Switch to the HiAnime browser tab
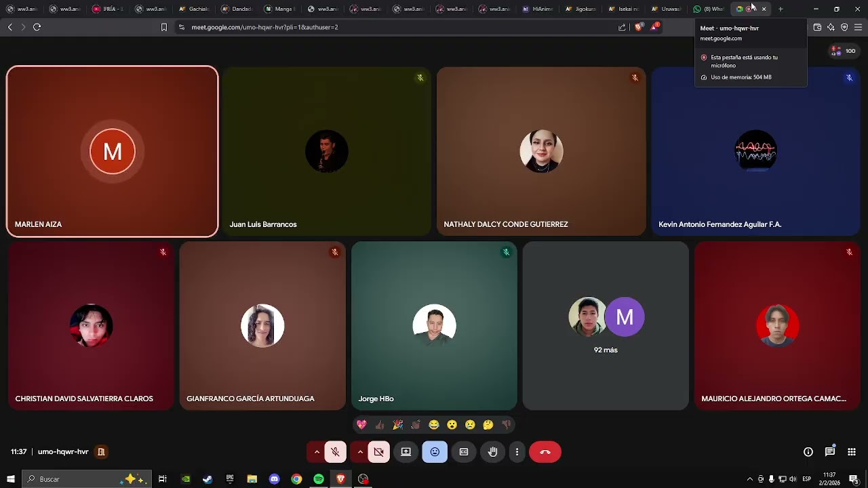868x488 pixels. click(538, 9)
